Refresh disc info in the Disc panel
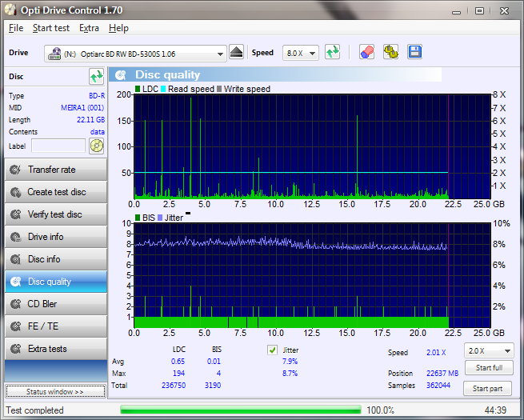The image size is (524, 420). [x=97, y=77]
